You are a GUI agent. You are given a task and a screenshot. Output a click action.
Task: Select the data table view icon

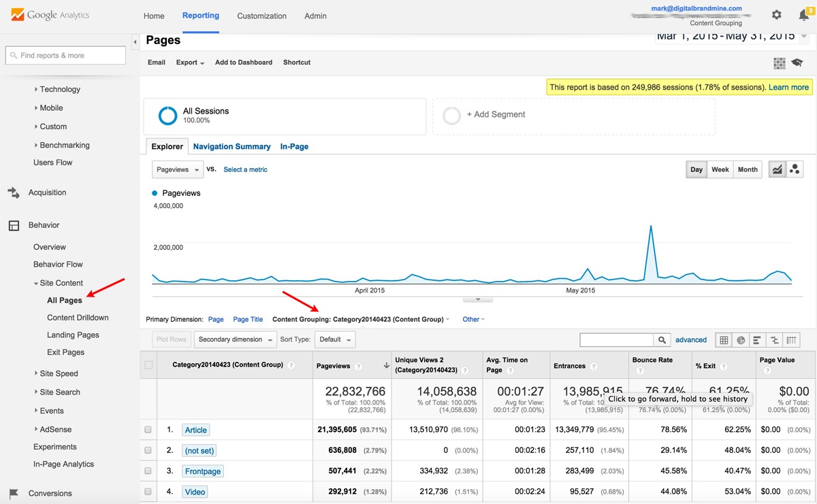724,340
